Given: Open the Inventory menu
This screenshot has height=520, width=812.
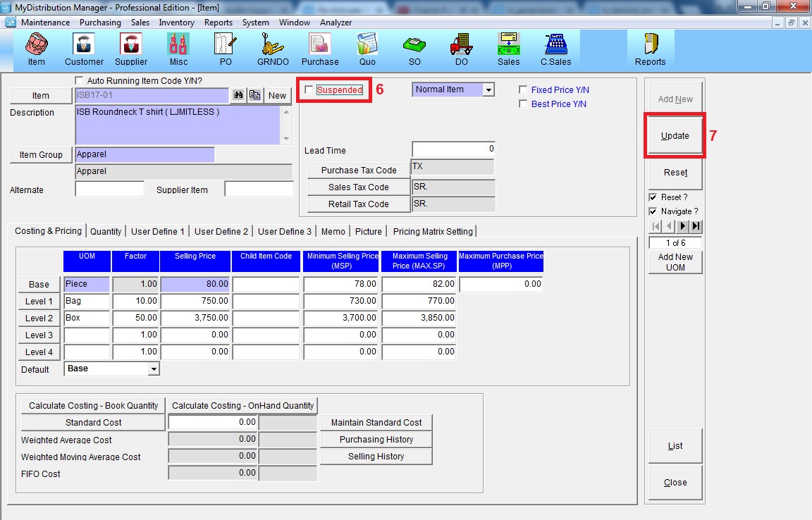Looking at the screenshot, I should (176, 23).
